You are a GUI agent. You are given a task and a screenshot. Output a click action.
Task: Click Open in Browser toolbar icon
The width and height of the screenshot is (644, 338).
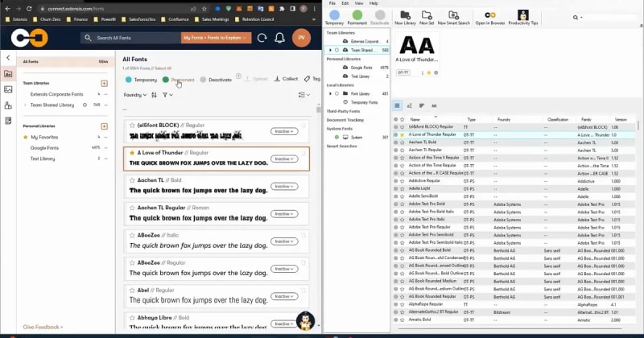pyautogui.click(x=490, y=18)
